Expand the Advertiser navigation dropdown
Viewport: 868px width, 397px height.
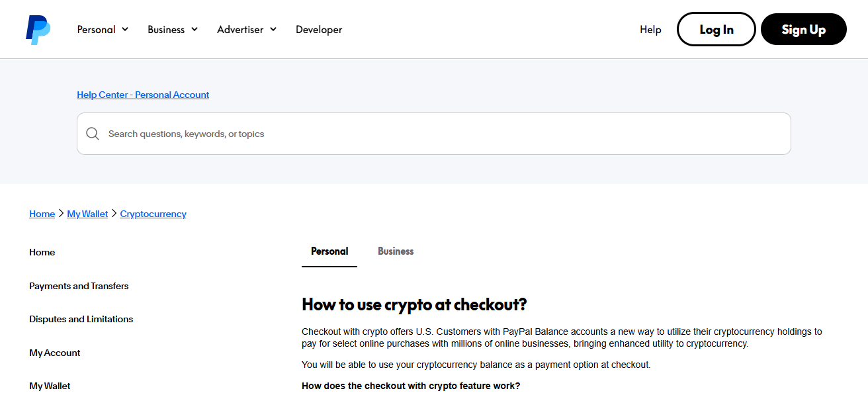(246, 29)
